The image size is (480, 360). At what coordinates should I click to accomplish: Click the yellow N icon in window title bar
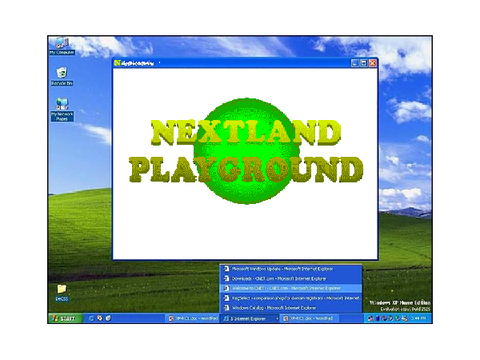[117, 63]
